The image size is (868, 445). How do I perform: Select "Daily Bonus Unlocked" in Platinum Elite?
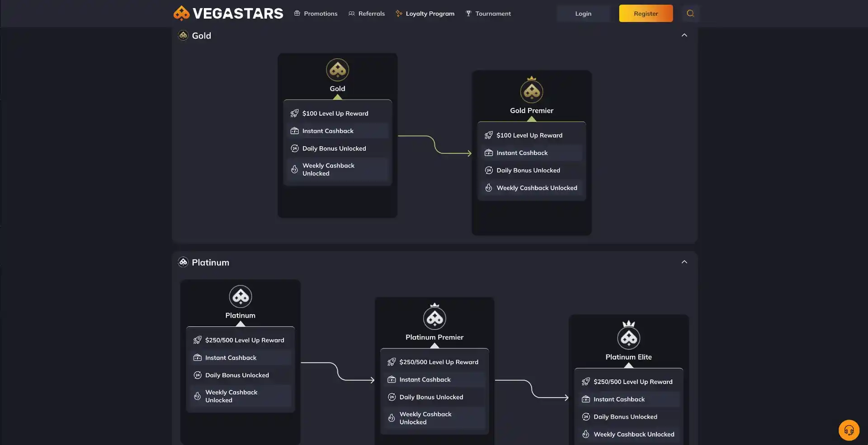coord(625,417)
